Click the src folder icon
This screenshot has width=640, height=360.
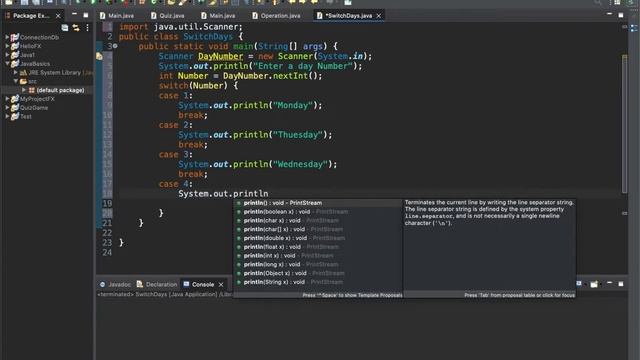(x=23, y=81)
